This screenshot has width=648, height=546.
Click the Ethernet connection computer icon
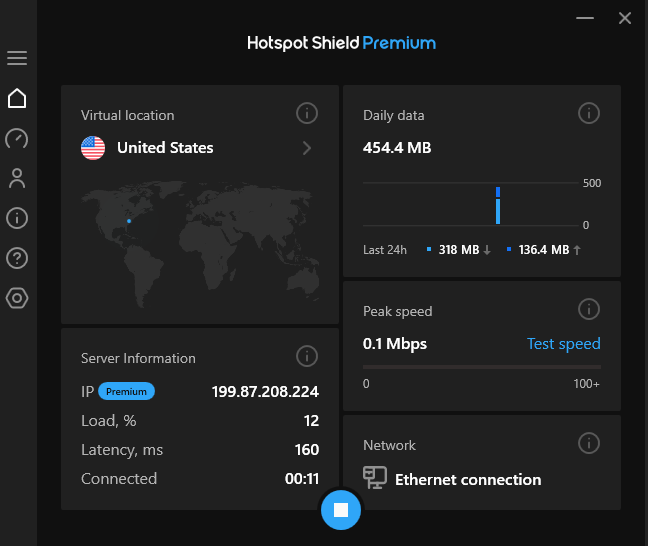pos(375,477)
